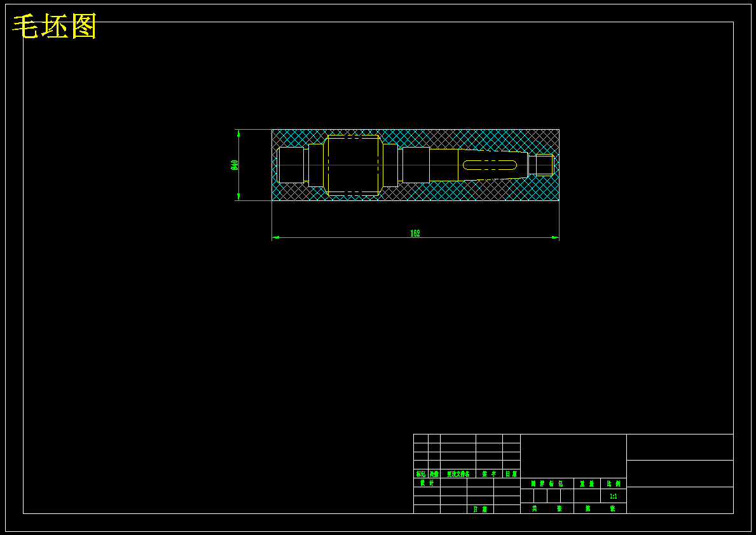Click the 共 张 sheet count label

pyautogui.click(x=547, y=508)
